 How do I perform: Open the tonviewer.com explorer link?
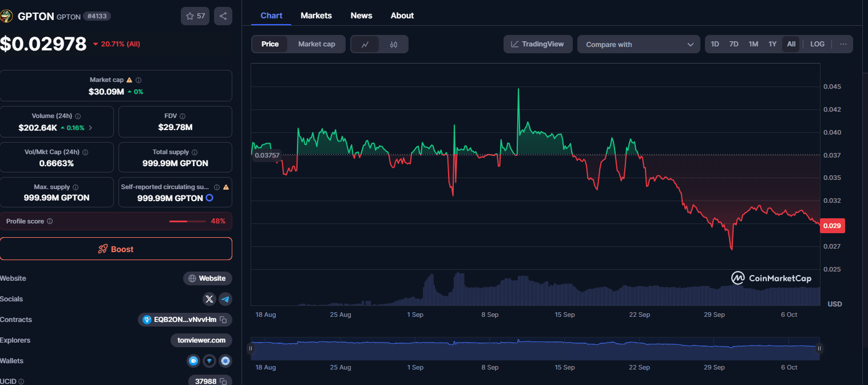click(x=201, y=340)
